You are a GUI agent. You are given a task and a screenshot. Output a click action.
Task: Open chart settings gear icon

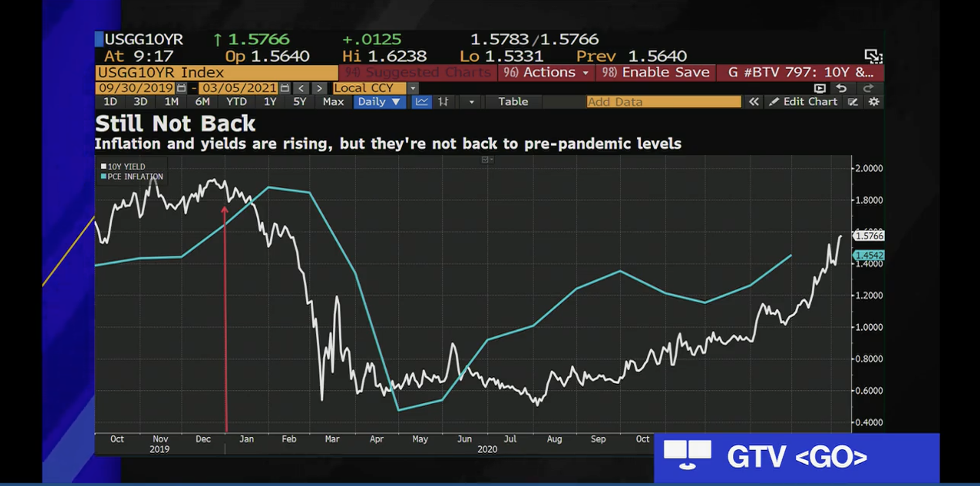873,102
